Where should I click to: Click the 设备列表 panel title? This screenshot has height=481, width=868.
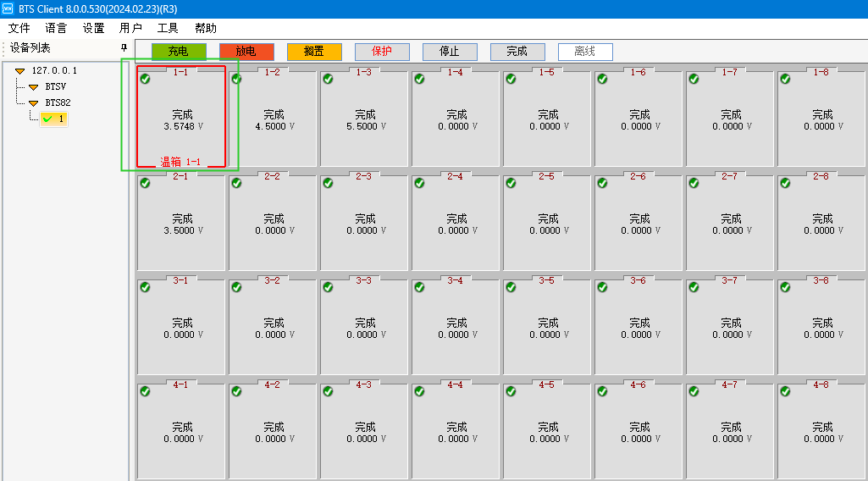pyautogui.click(x=30, y=48)
